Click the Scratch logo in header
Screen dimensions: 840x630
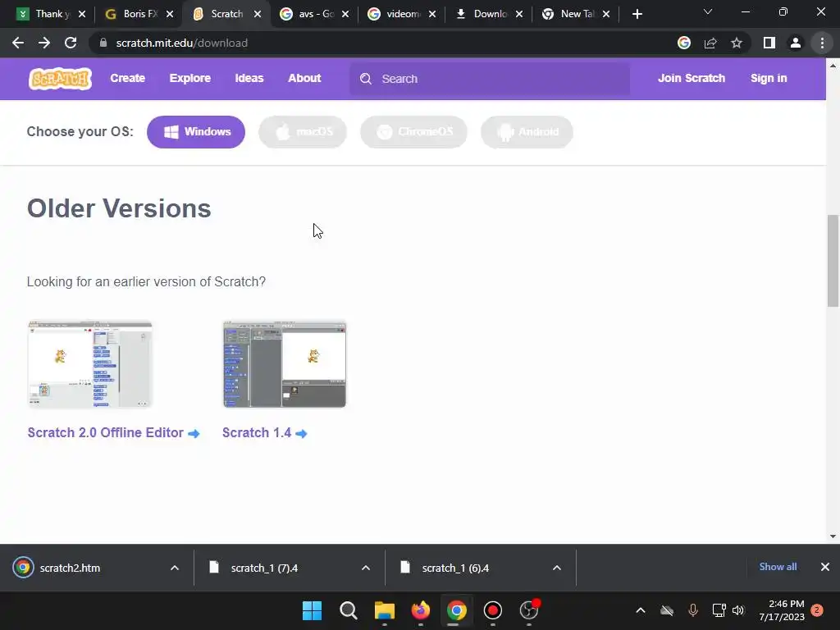[x=60, y=79]
